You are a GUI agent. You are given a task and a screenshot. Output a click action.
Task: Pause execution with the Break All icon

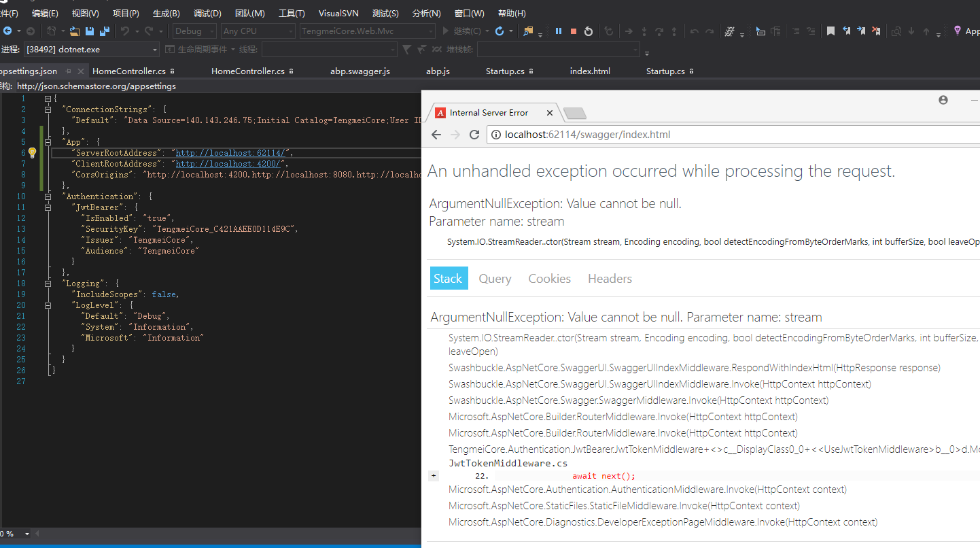pyautogui.click(x=558, y=31)
